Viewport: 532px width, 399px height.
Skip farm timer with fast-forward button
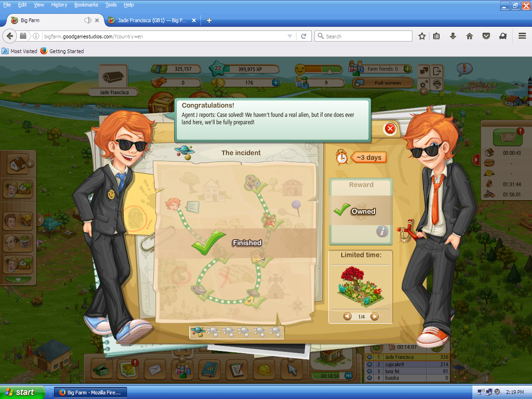(x=348, y=375)
